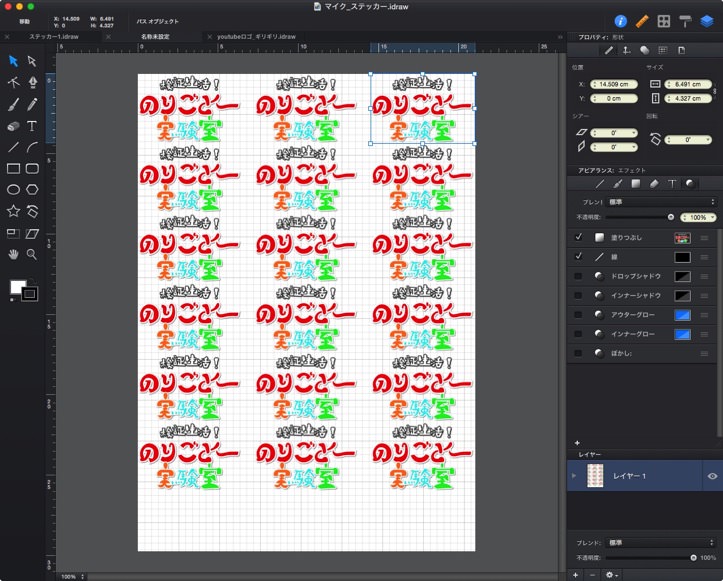Click the X position input field
The image size is (723, 581).
click(613, 84)
